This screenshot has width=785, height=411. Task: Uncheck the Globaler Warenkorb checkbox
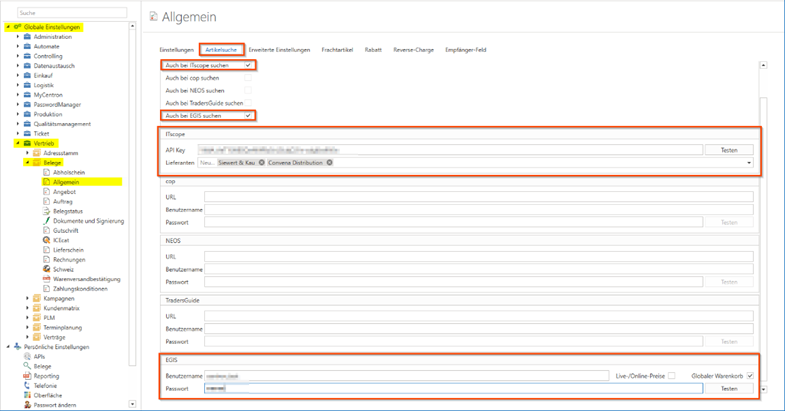pyautogui.click(x=750, y=375)
